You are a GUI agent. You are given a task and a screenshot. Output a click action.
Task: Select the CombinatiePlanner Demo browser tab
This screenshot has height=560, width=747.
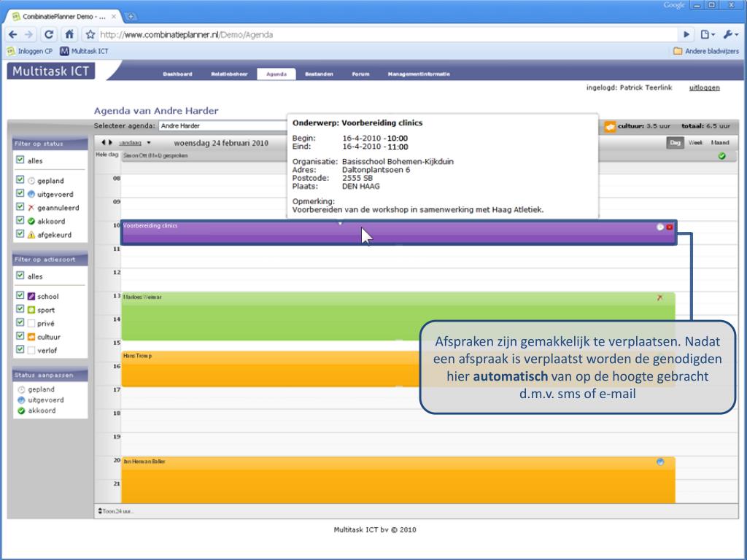click(x=64, y=17)
